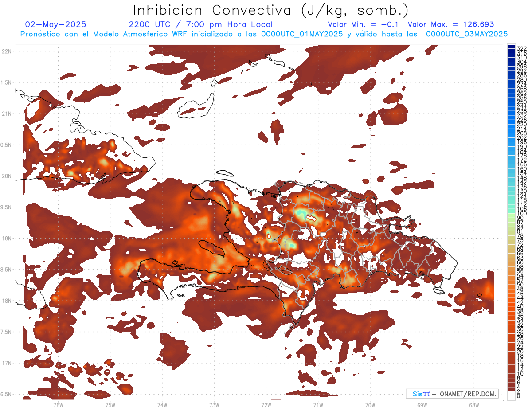Click the 18N latitude label
Viewport: 532px width, 411px height.
[x=7, y=301]
